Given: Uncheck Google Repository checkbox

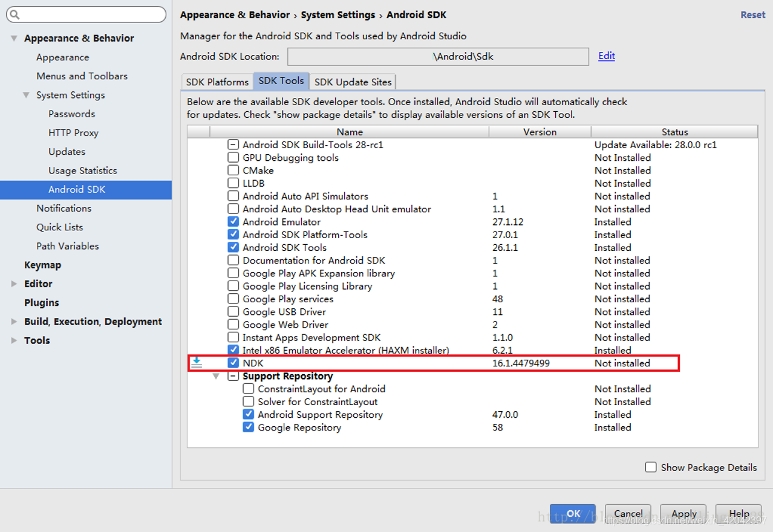Looking at the screenshot, I should 248,427.
